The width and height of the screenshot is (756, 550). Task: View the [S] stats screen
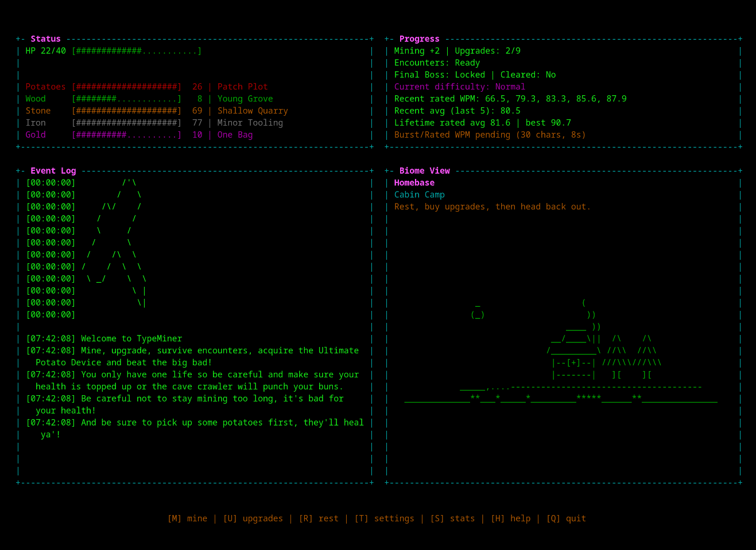tap(452, 518)
